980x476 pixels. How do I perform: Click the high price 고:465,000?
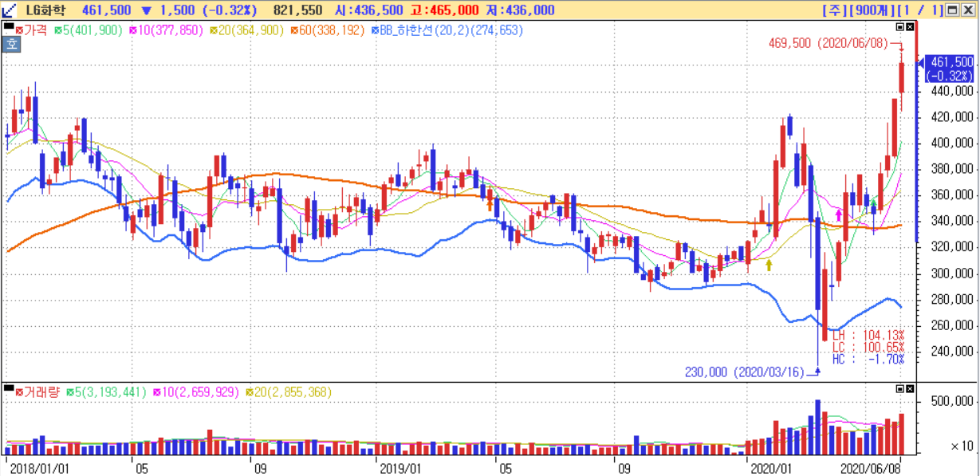pos(445,10)
